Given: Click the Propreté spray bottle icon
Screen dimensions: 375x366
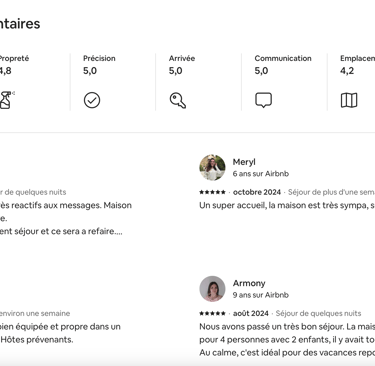Looking at the screenshot, I should pos(6,100).
